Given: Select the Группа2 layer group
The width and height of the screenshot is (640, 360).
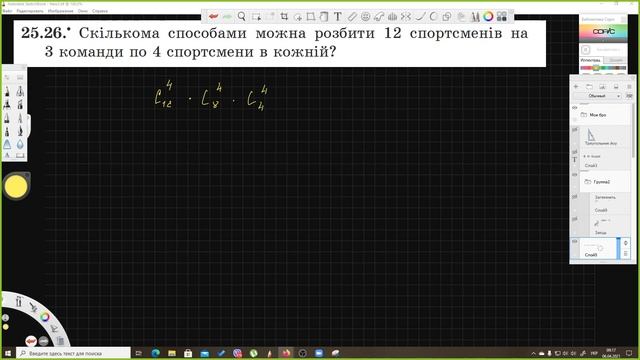Looking at the screenshot, I should (x=605, y=182).
